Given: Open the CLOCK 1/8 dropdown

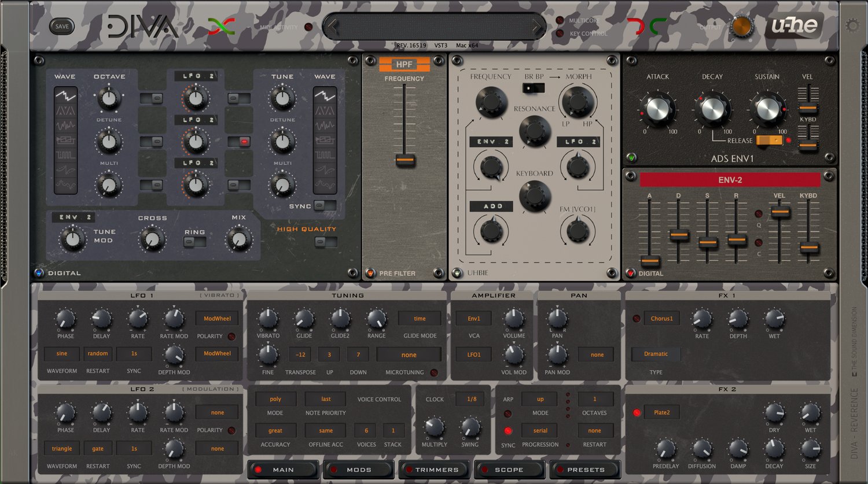Looking at the screenshot, I should pyautogui.click(x=472, y=399).
